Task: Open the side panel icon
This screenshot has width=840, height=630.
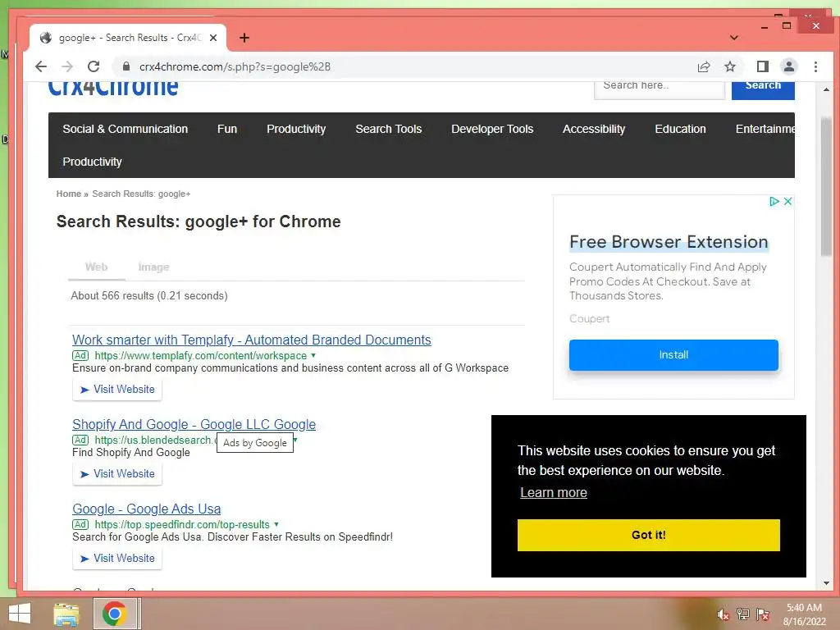Action: click(x=762, y=66)
